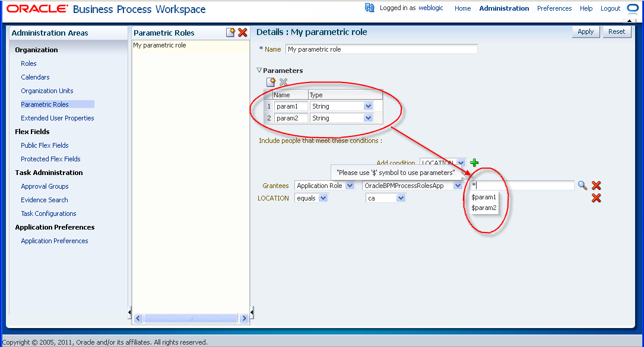Choose $param1 from suggestion list
The height and width of the screenshot is (347, 644).
tap(484, 197)
